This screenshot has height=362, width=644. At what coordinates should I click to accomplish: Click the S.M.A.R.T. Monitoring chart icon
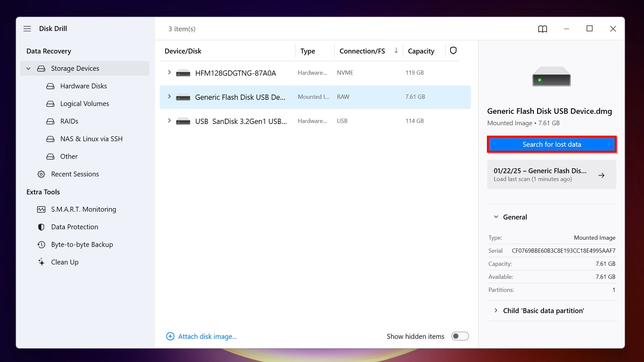[x=41, y=209]
